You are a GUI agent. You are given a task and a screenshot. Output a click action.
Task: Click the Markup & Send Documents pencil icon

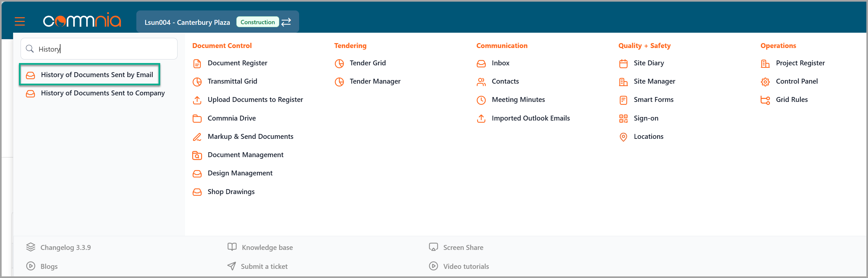197,137
